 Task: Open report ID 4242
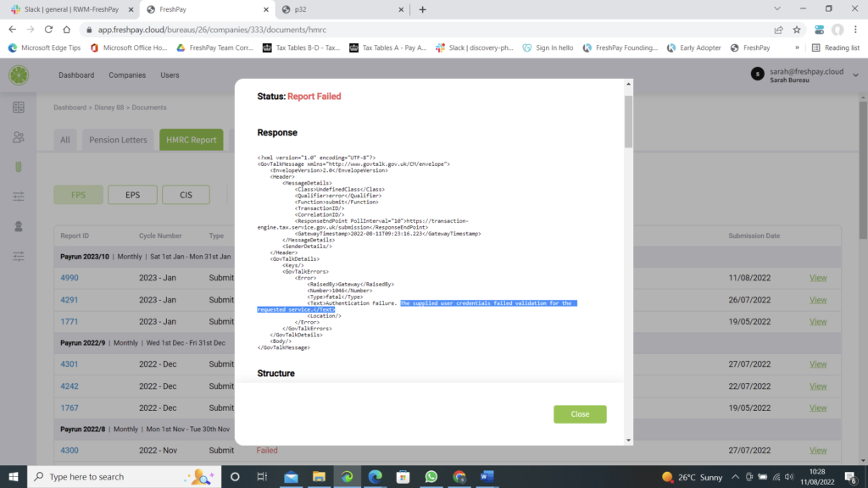click(70, 386)
